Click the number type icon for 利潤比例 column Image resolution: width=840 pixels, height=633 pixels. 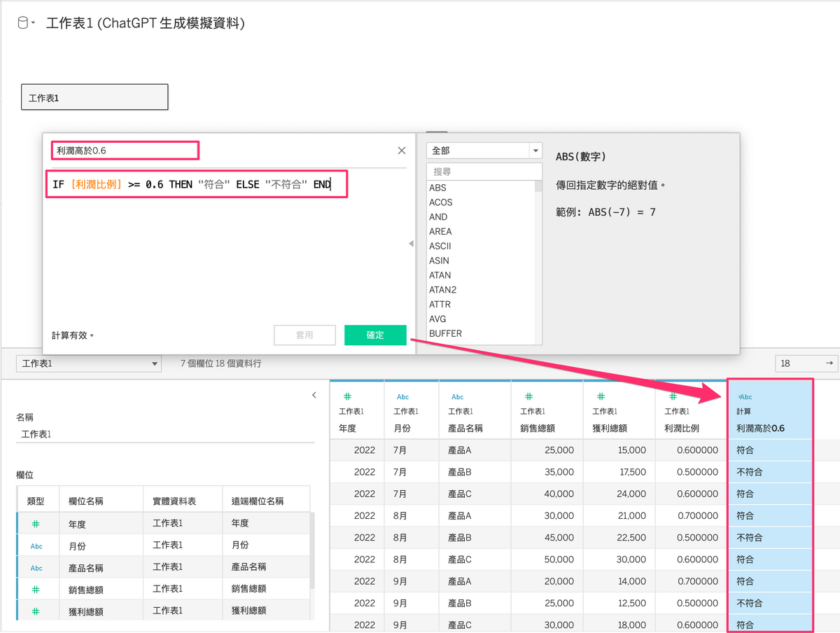673,396
